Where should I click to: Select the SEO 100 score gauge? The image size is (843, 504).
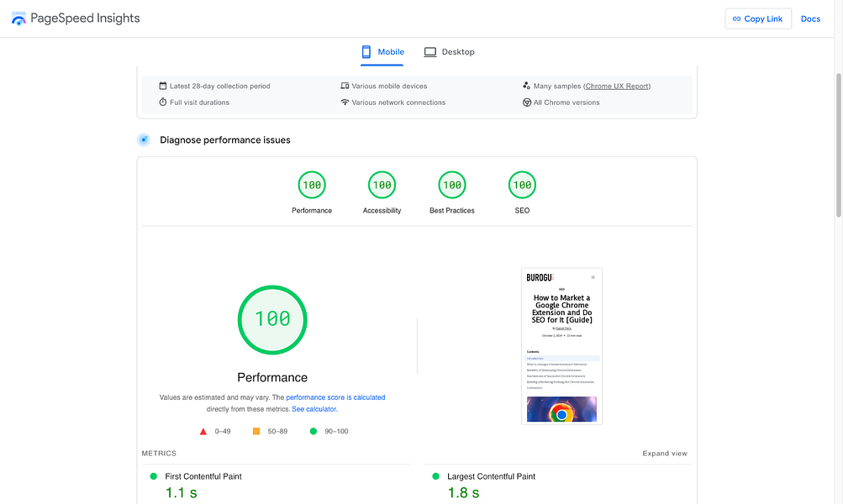click(522, 185)
